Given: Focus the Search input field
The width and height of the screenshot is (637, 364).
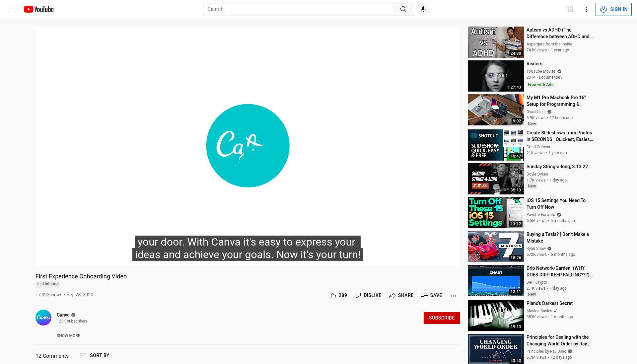Looking at the screenshot, I should click(298, 9).
